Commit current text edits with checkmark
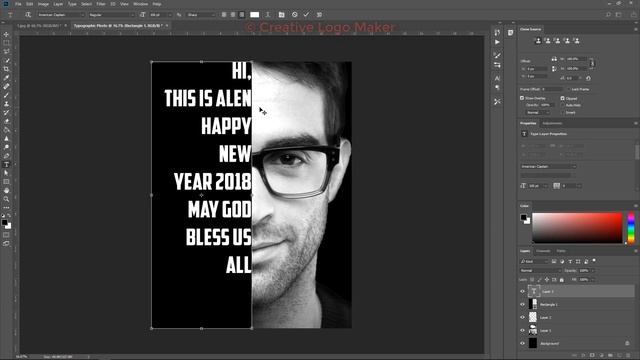The height and width of the screenshot is (360, 640). coord(307,15)
